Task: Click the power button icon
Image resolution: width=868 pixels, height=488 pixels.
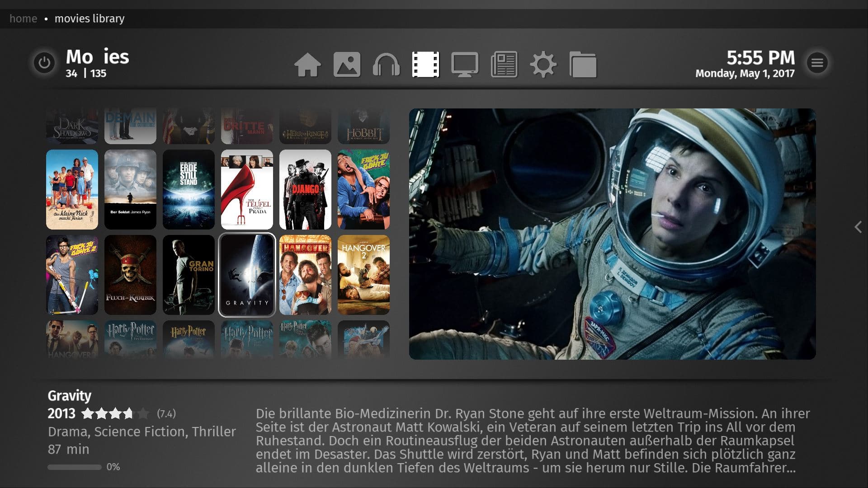Action: (44, 63)
